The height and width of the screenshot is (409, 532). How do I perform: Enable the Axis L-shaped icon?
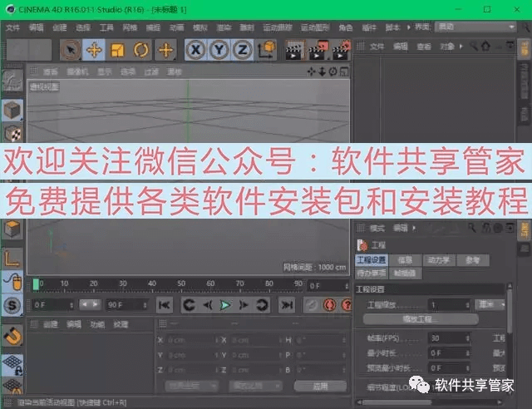12,258
